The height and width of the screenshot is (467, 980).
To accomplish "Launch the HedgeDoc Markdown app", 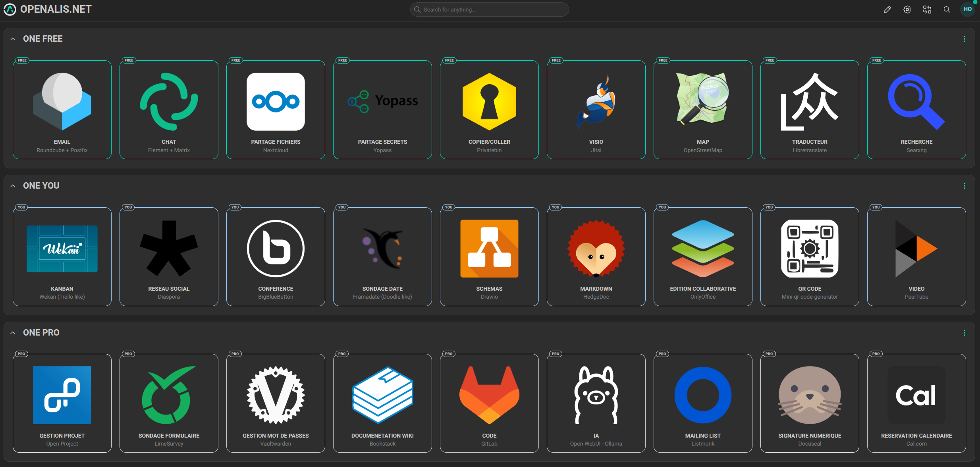I will [x=596, y=257].
